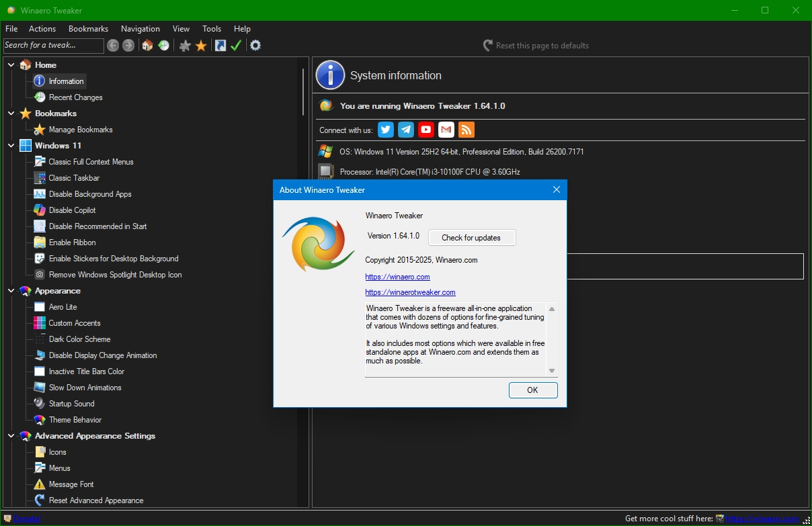Open settings via the gear toolbar icon
This screenshot has width=812, height=526.
pos(255,46)
